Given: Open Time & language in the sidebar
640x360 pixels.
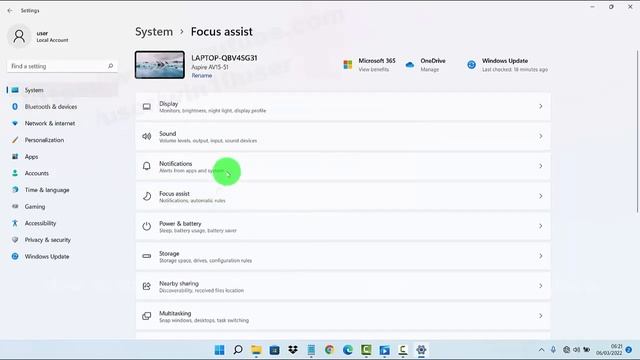Looking at the screenshot, I should [62, 190].
